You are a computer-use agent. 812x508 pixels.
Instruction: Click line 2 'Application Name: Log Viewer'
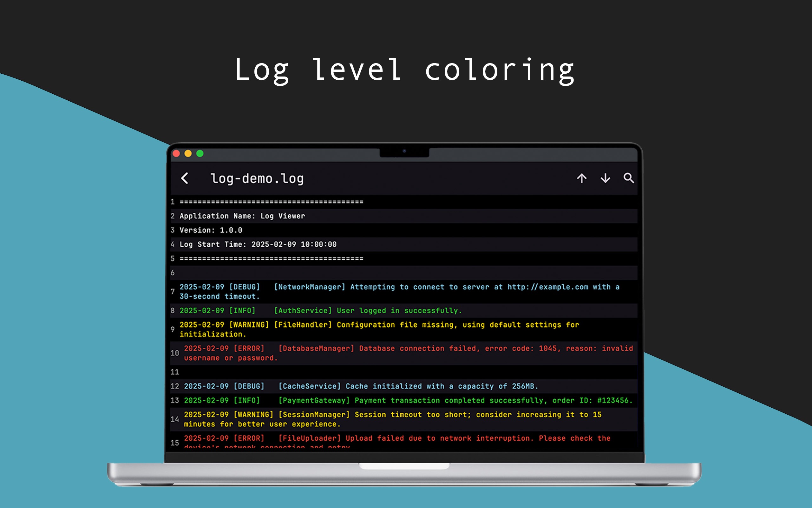(x=404, y=216)
